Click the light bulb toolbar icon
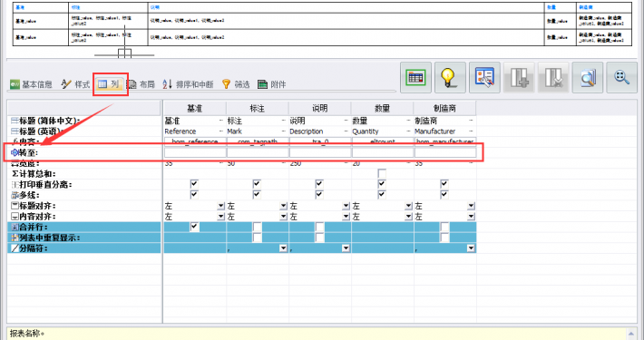The image size is (644, 340). click(450, 77)
